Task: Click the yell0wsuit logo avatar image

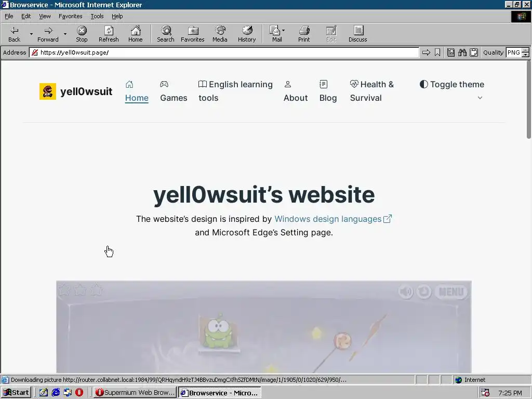Action: (48, 91)
